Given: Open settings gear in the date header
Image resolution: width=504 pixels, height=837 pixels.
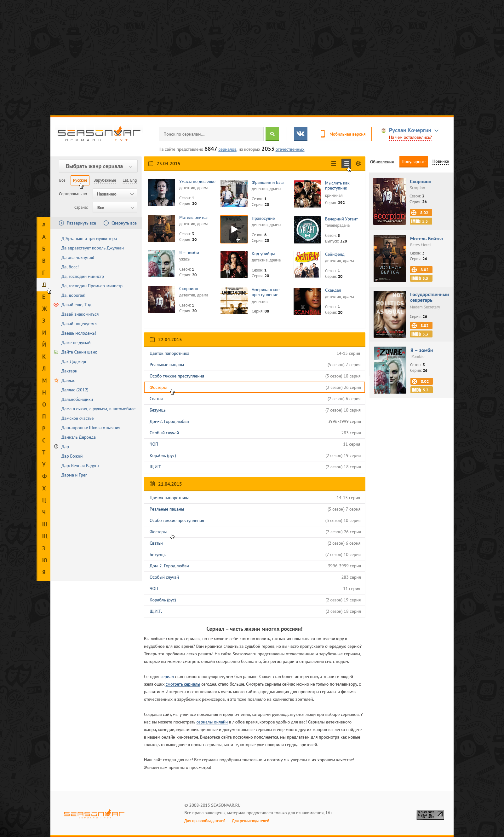Looking at the screenshot, I should click(x=358, y=164).
